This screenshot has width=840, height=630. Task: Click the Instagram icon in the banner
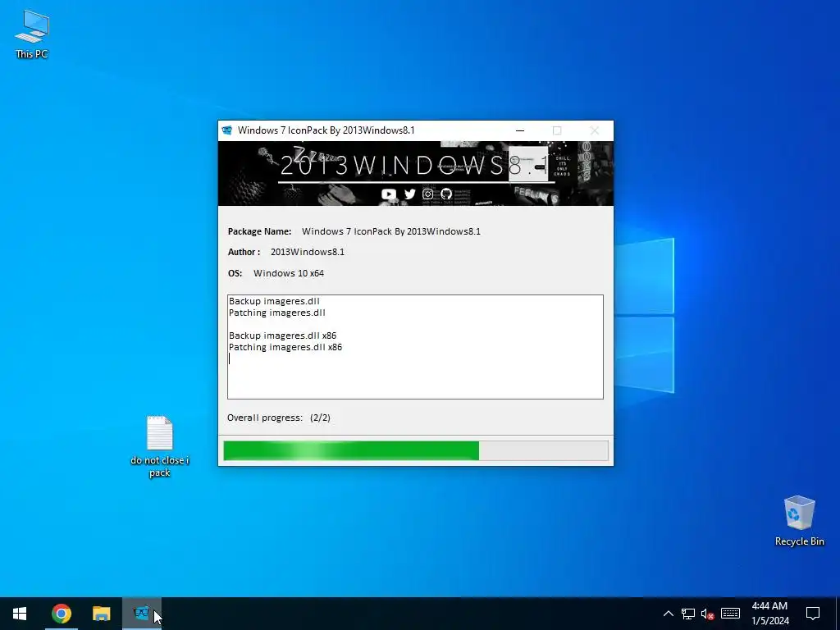[427, 194]
